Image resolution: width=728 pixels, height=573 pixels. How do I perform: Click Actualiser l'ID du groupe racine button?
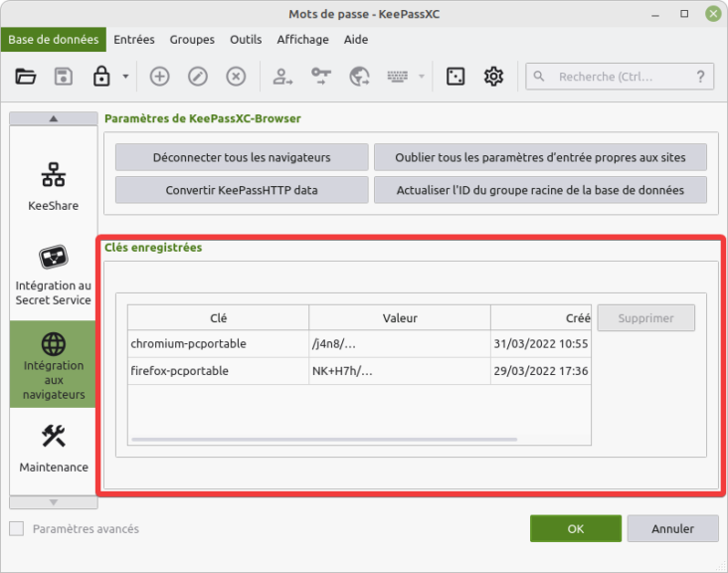[x=540, y=190]
